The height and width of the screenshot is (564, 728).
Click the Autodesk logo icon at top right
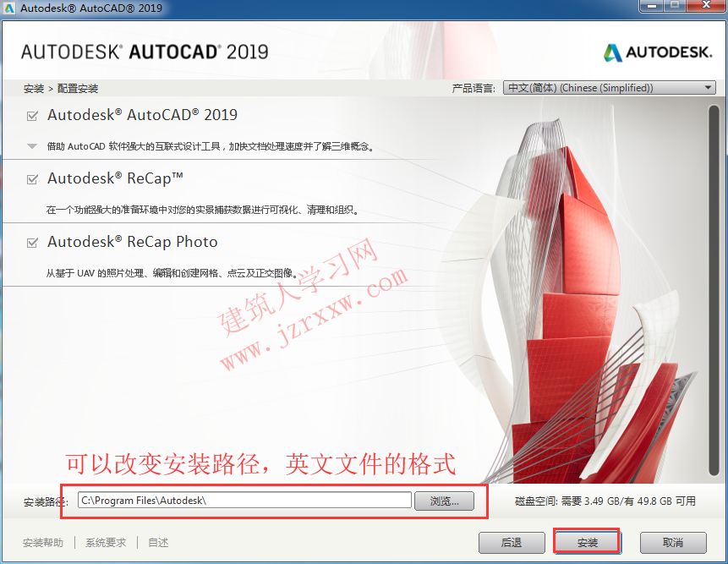click(613, 52)
